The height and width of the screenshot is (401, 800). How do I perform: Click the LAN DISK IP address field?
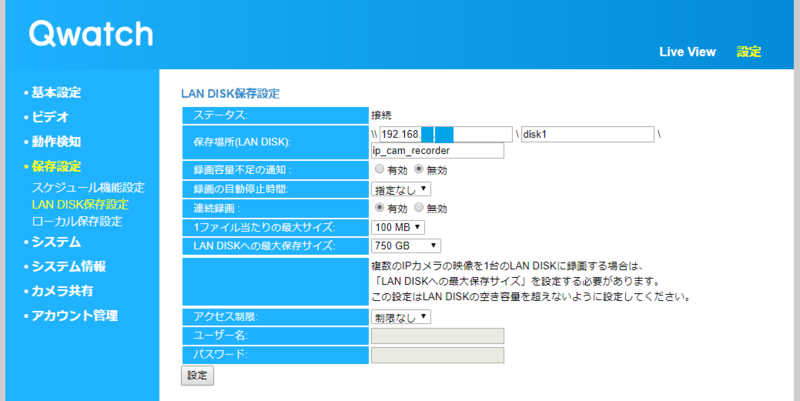click(446, 134)
